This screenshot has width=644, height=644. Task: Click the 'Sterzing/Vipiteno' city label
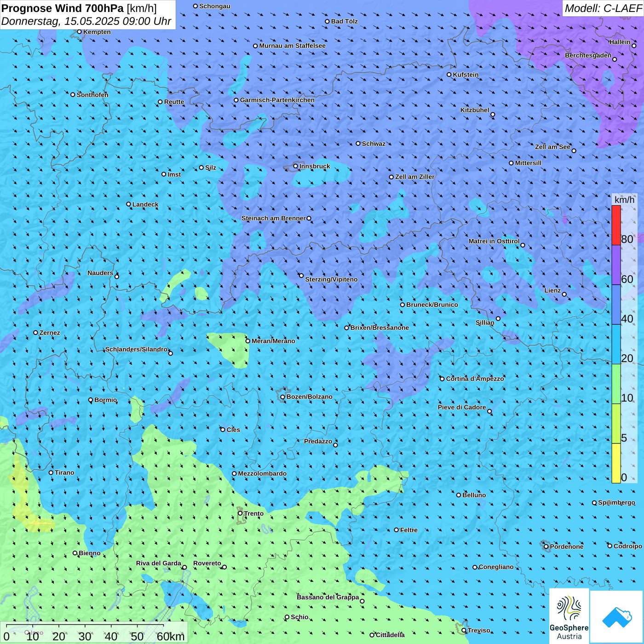(331, 279)
